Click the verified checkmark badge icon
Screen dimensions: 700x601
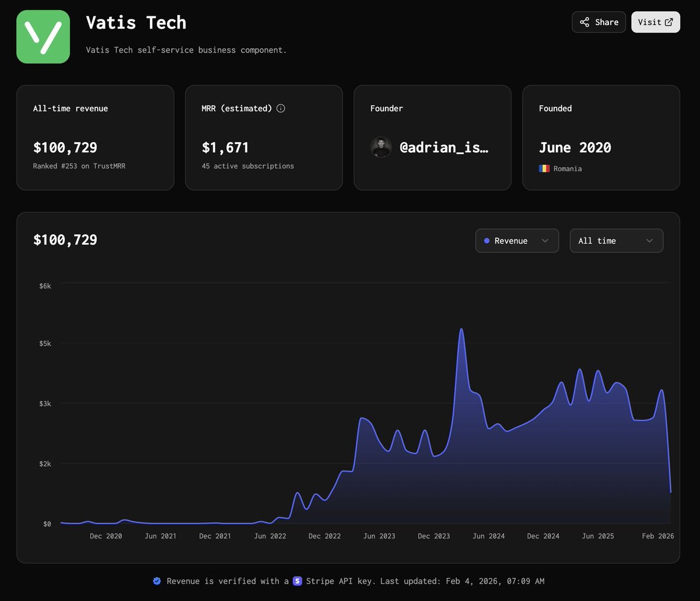pyautogui.click(x=157, y=581)
